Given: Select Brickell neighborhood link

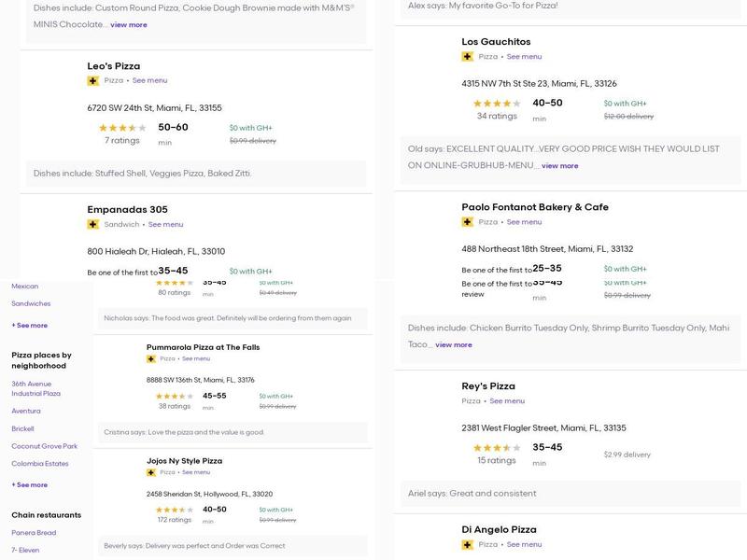Looking at the screenshot, I should click(x=22, y=429).
